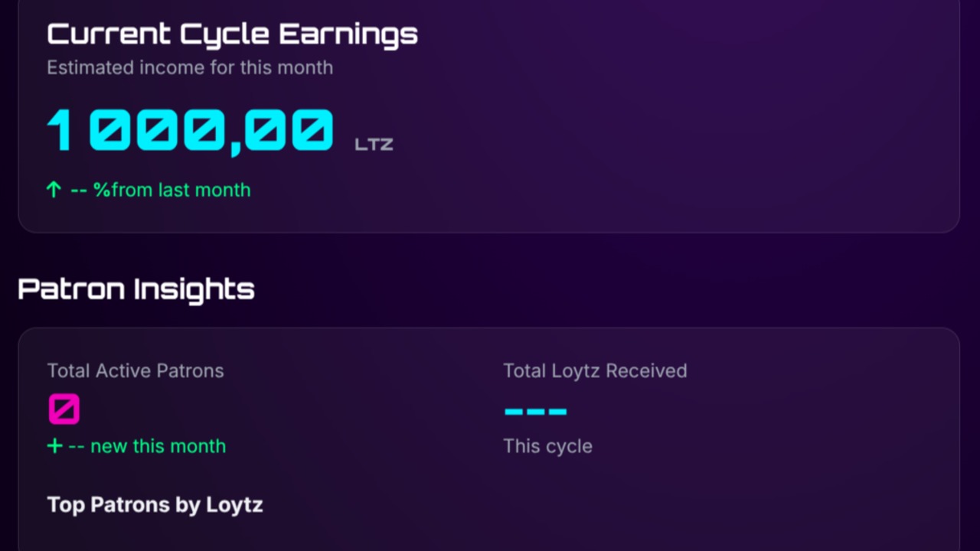Click the Estimated income for this month subtitle
980x551 pixels.
(190, 67)
